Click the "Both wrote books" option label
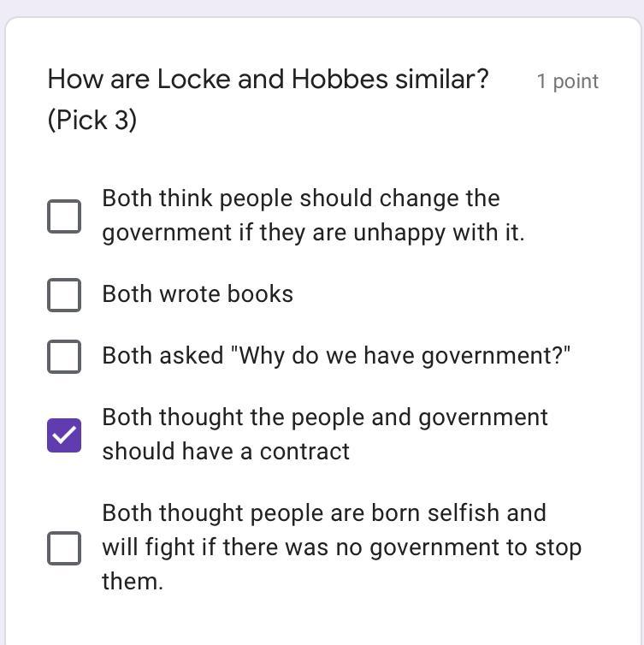 click(x=198, y=294)
